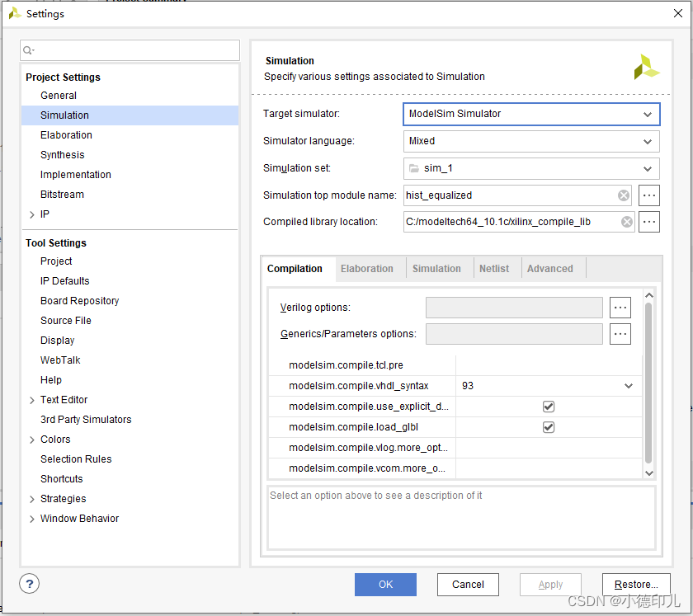Select Bitstream in the settings tree
The height and width of the screenshot is (616, 693).
(x=63, y=195)
